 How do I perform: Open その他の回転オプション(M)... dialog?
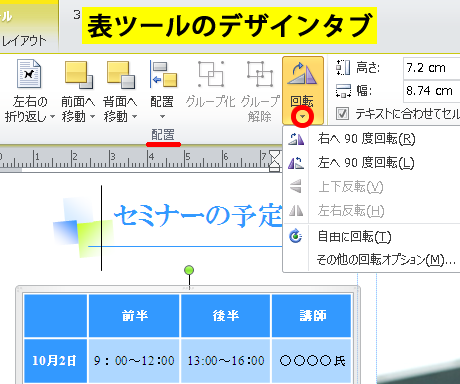click(371, 259)
